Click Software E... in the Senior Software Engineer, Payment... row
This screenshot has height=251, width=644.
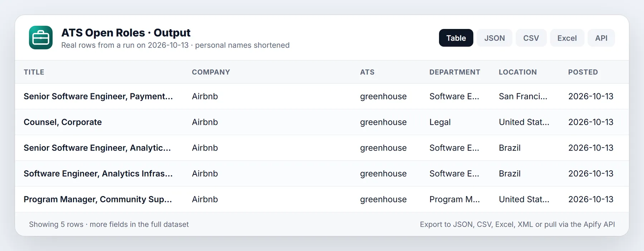click(x=454, y=97)
